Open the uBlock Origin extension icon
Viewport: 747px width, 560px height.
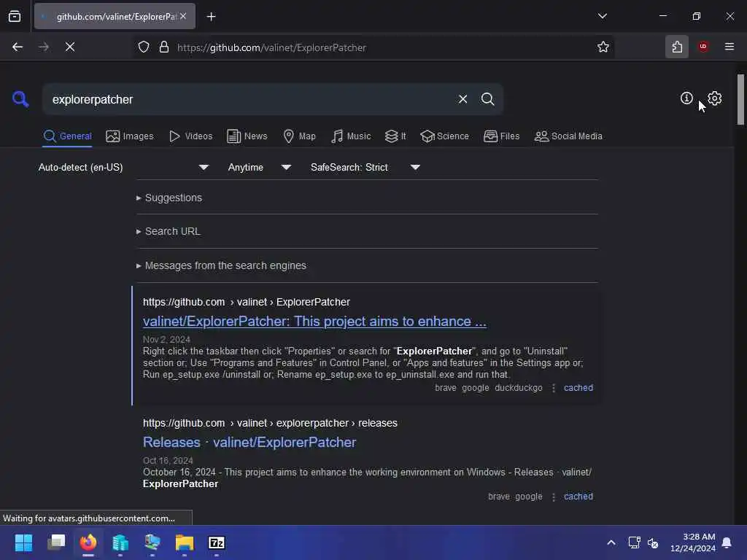703,47
